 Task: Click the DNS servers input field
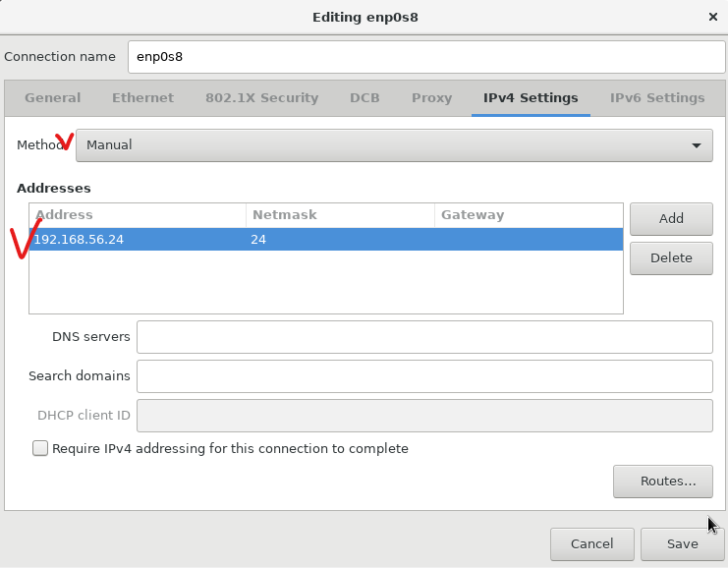(424, 337)
